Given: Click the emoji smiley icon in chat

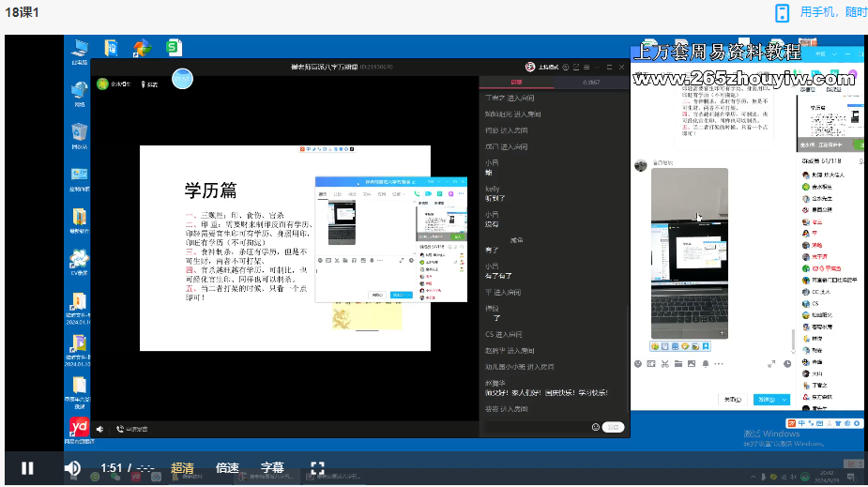Looking at the screenshot, I should pos(595,427).
